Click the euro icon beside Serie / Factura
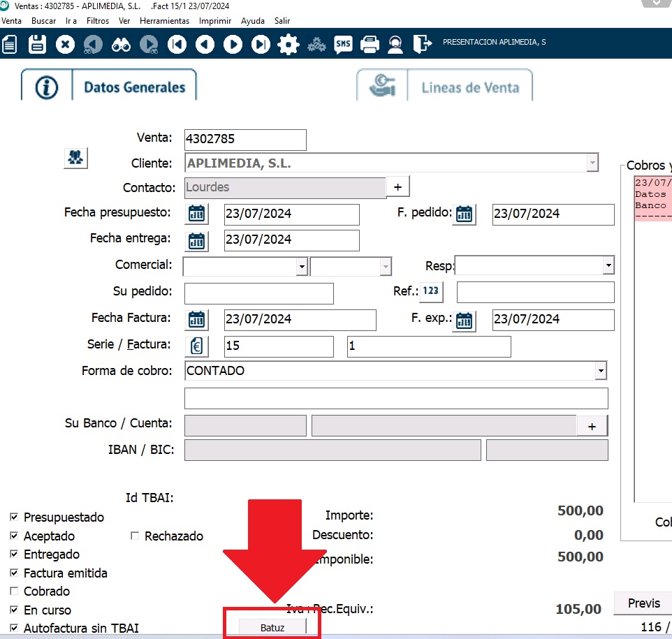Screen dimensions: 672x639 point(197,346)
